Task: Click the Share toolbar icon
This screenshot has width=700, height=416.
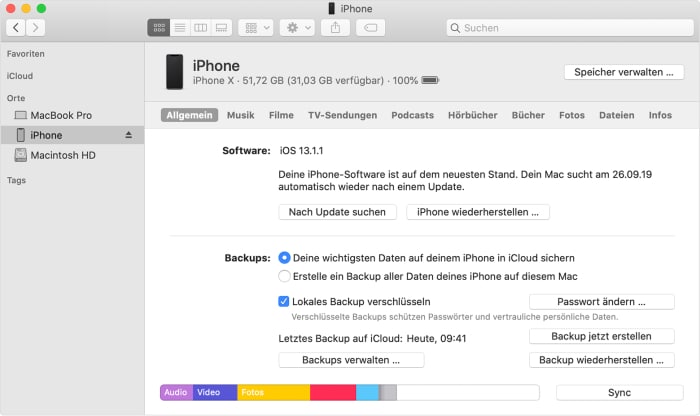Action: [335, 28]
